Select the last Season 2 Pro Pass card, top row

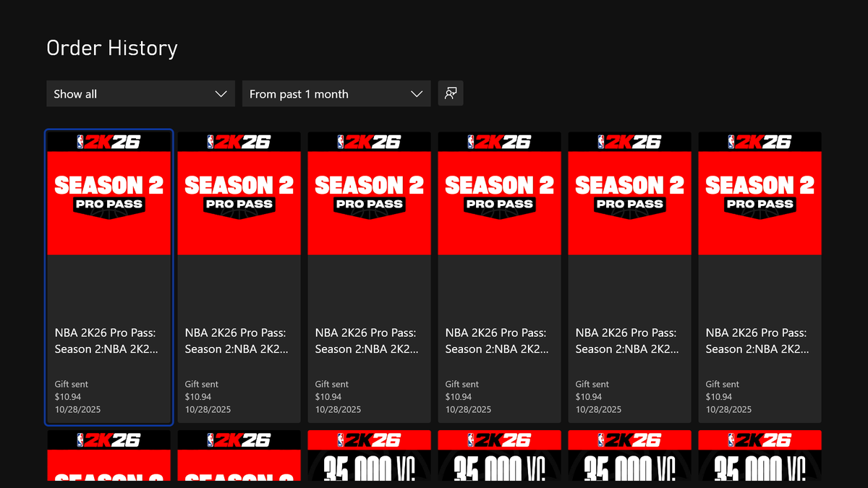tap(760, 278)
